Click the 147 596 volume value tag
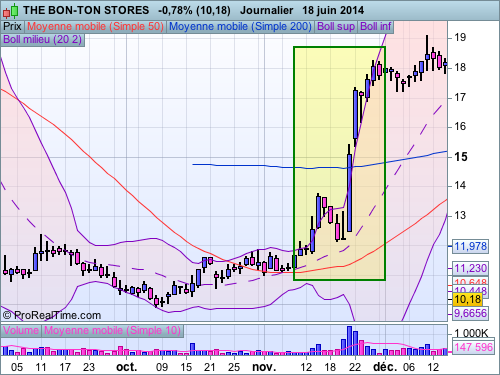The image size is (500, 375). [x=473, y=347]
